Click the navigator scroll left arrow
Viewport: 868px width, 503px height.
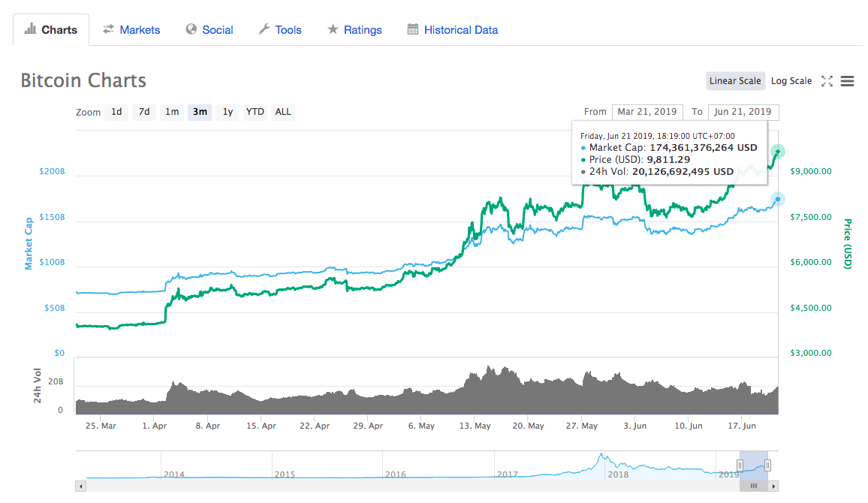(x=81, y=486)
